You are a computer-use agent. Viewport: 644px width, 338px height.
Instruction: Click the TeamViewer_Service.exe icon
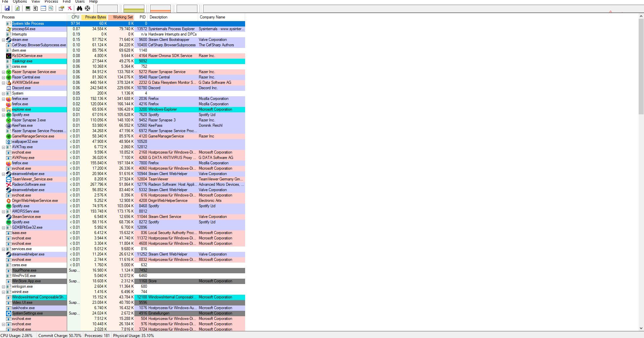pyautogui.click(x=9, y=179)
